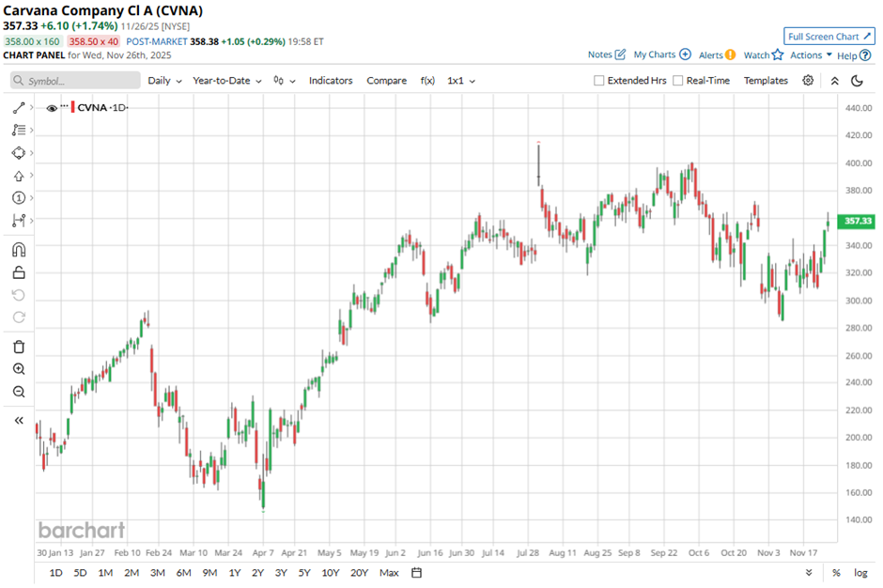Toggle the magnet snap mode
The height and width of the screenshot is (588, 883).
19,250
